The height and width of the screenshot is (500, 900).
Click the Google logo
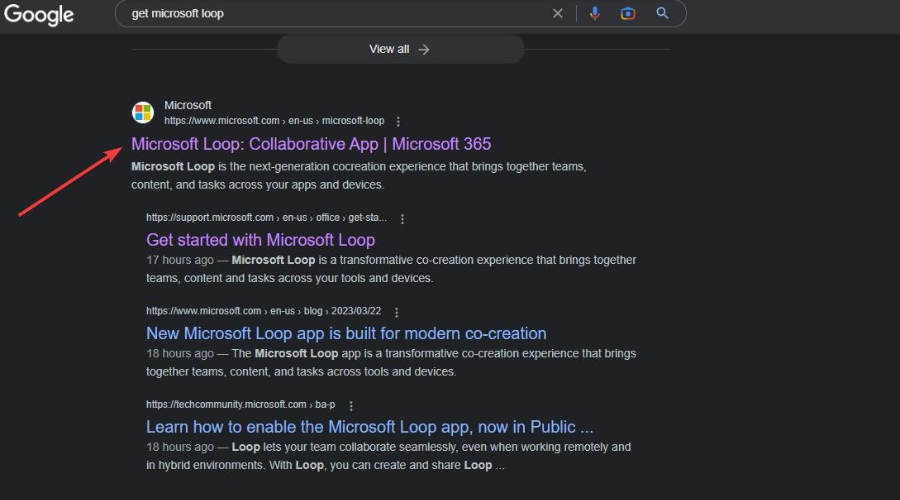click(x=39, y=14)
